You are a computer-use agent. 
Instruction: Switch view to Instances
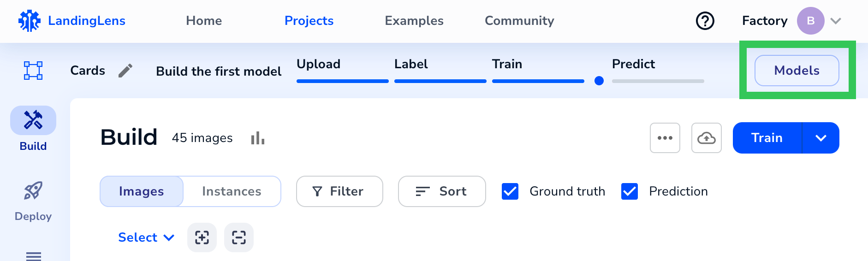(232, 191)
